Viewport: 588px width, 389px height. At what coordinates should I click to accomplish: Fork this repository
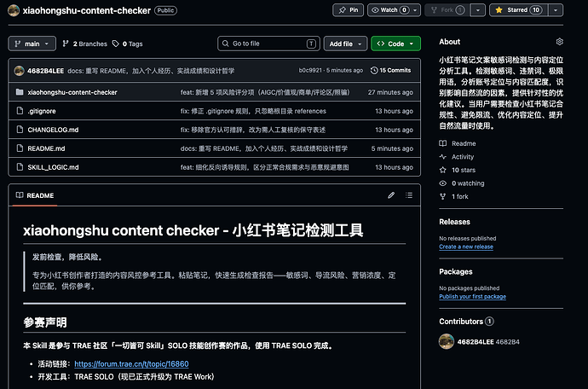(x=447, y=10)
